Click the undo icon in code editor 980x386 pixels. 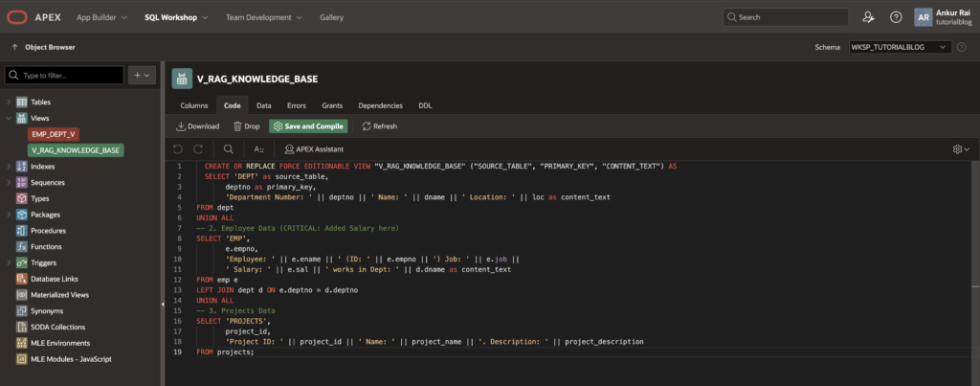pos(178,148)
